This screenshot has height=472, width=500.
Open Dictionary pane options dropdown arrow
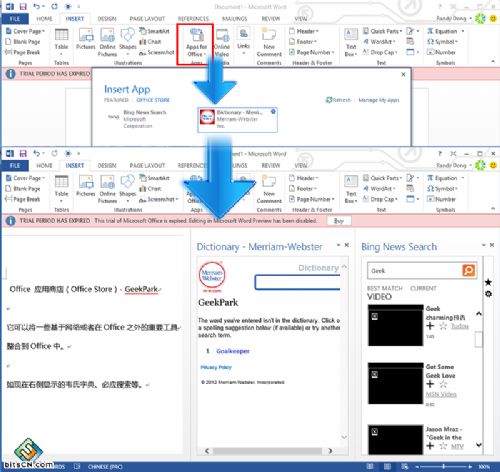[x=338, y=245]
